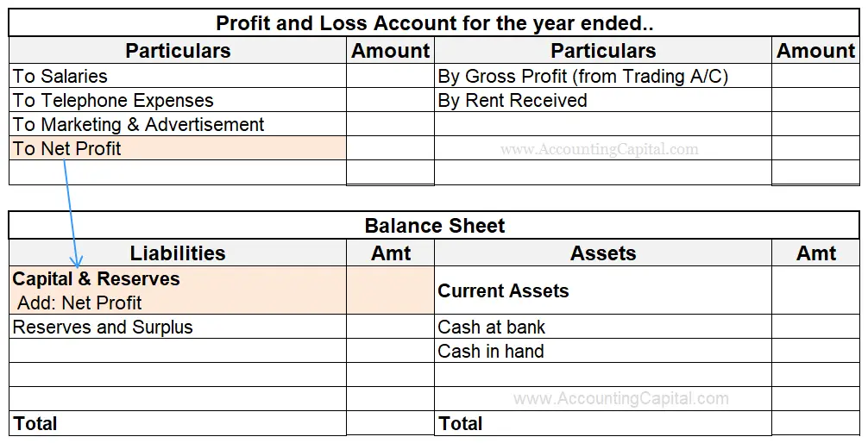
Task: Select the 'Cash at bank' cell
Action: coord(492,328)
